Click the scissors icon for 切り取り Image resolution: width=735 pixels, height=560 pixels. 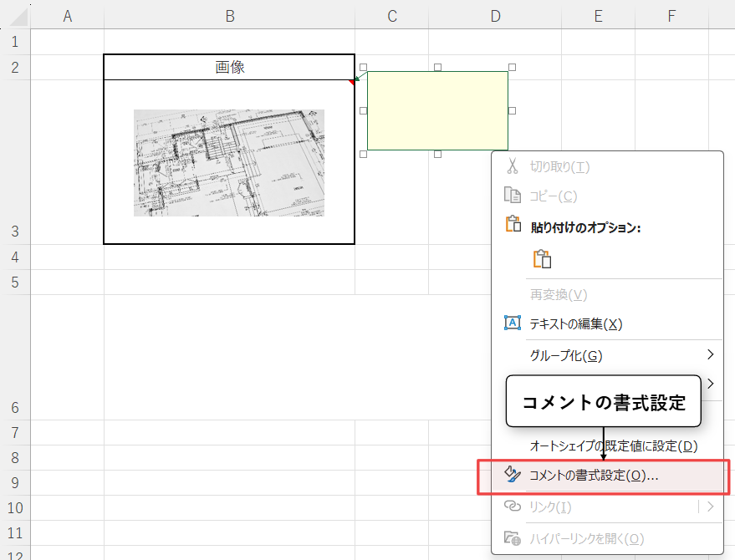tap(513, 166)
